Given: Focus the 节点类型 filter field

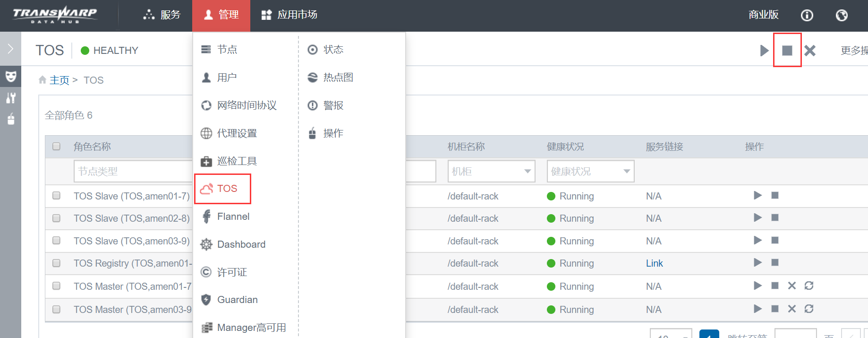Looking at the screenshot, I should tap(133, 171).
